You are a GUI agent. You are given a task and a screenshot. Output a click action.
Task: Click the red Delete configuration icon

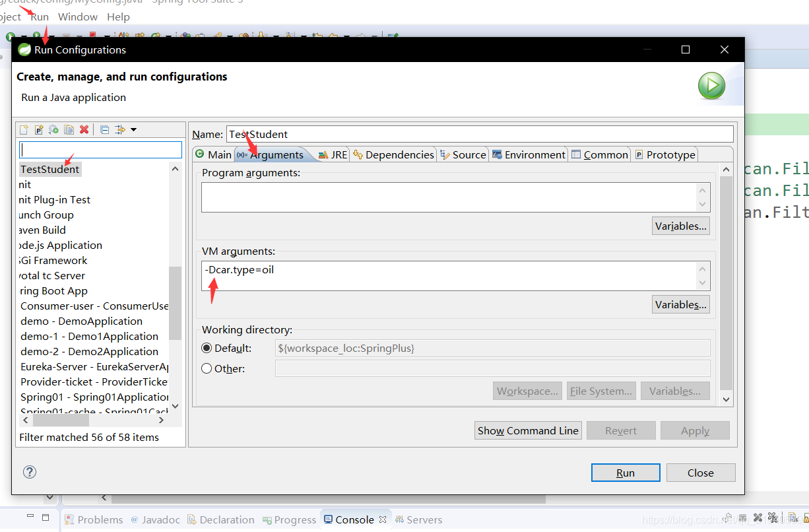(84, 129)
